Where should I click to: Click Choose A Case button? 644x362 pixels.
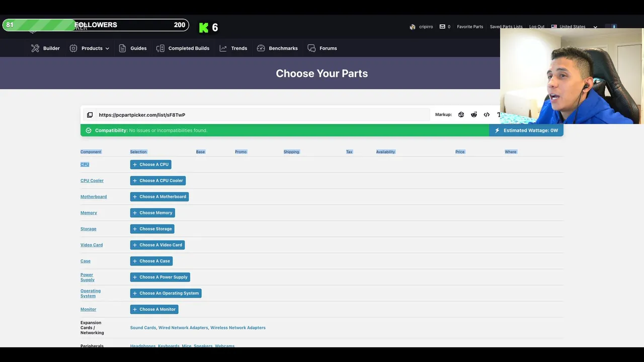pyautogui.click(x=151, y=261)
